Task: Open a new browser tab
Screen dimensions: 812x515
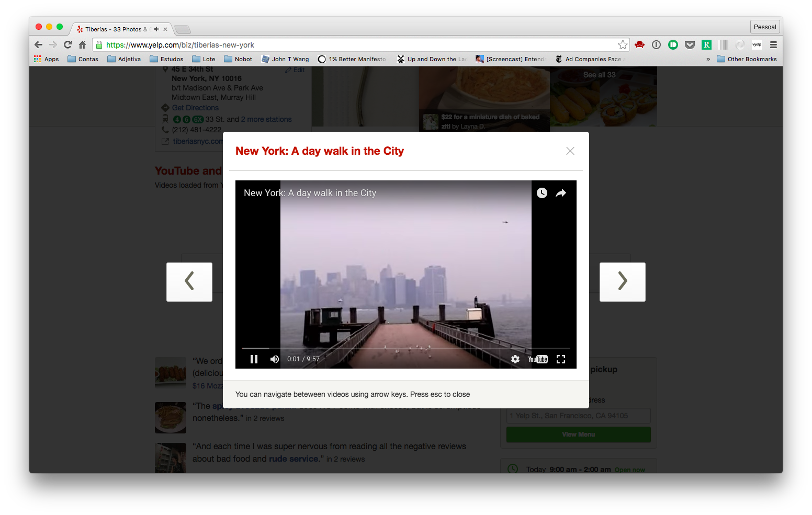Action: 182,29
